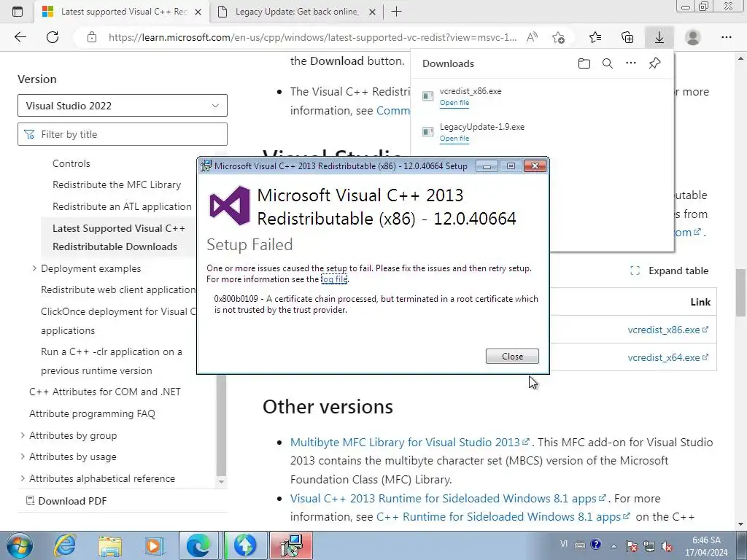Open a new browser tab

click(396, 12)
